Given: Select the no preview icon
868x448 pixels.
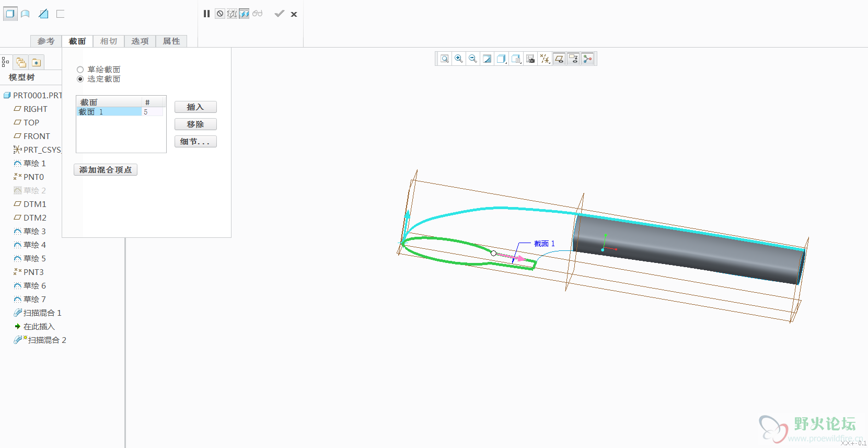Looking at the screenshot, I should [x=220, y=14].
